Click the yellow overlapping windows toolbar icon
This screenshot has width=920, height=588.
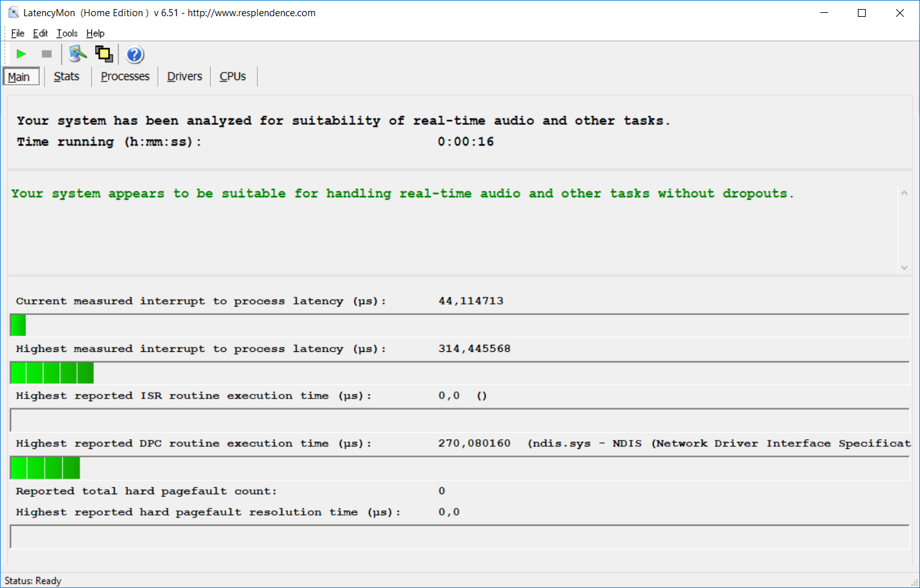pos(104,54)
